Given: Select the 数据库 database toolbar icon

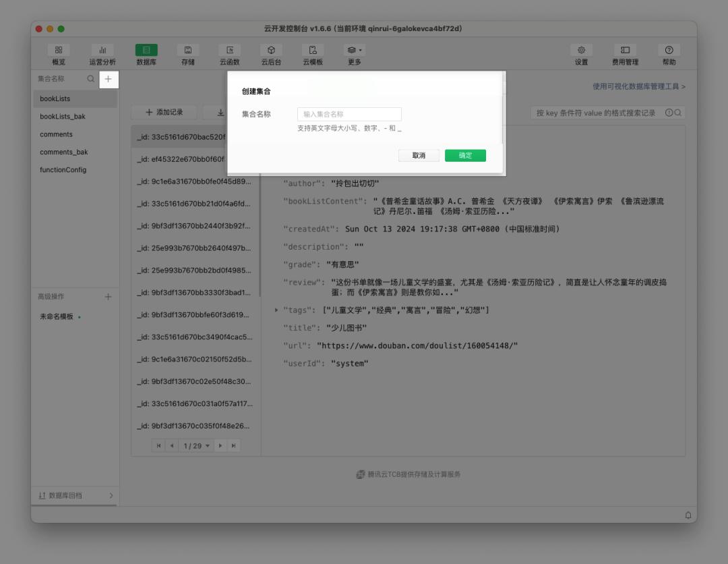Looking at the screenshot, I should click(146, 55).
